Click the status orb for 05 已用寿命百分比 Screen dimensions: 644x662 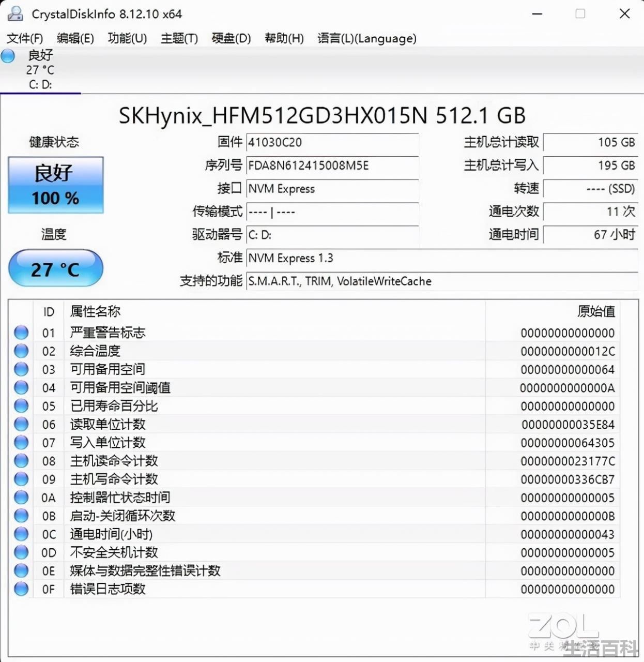click(x=21, y=406)
